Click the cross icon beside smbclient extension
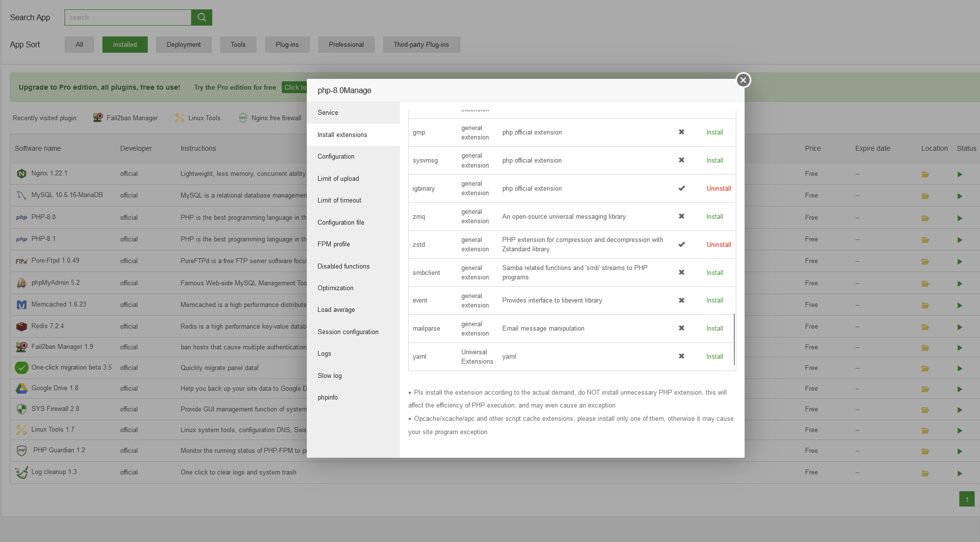The height and width of the screenshot is (542, 980). [x=682, y=272]
